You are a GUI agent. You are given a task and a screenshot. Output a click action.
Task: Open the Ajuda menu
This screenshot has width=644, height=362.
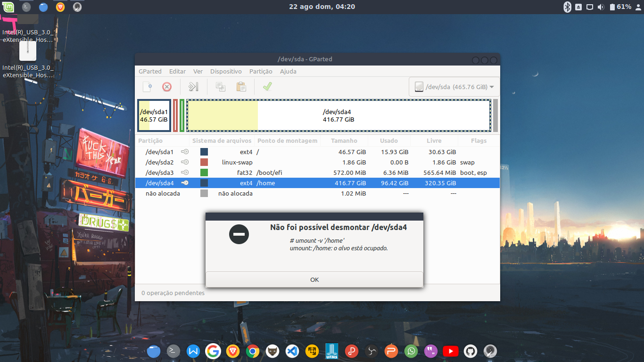point(288,71)
